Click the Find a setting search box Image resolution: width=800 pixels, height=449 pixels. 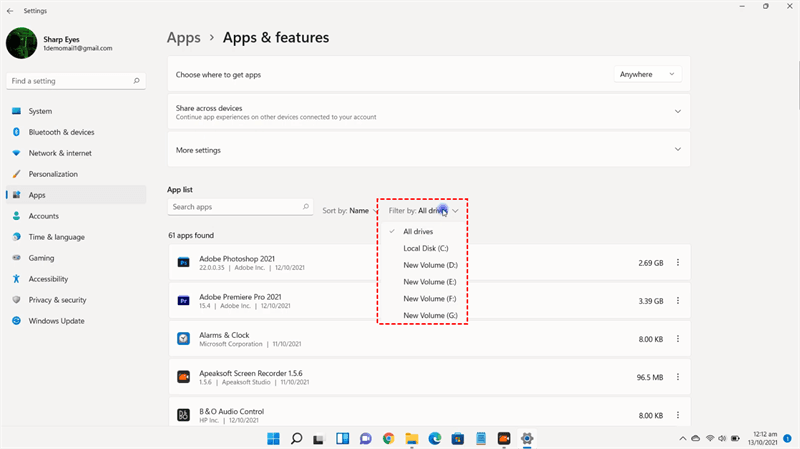(70, 79)
